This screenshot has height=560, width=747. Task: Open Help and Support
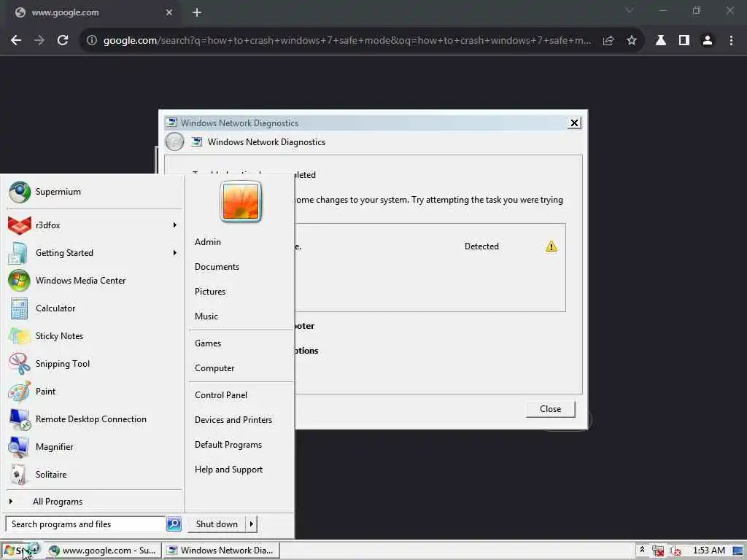pos(228,470)
